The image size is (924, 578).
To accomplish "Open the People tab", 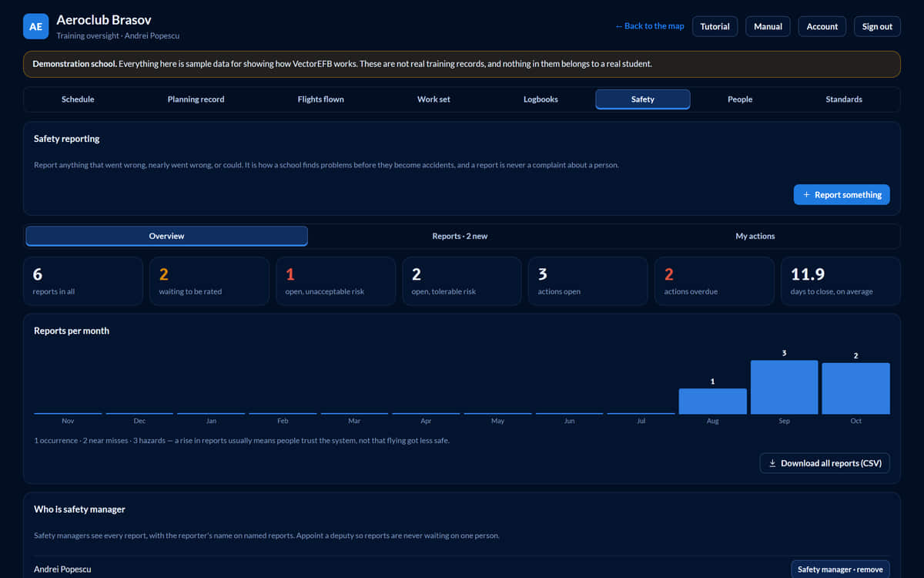I will click(740, 99).
